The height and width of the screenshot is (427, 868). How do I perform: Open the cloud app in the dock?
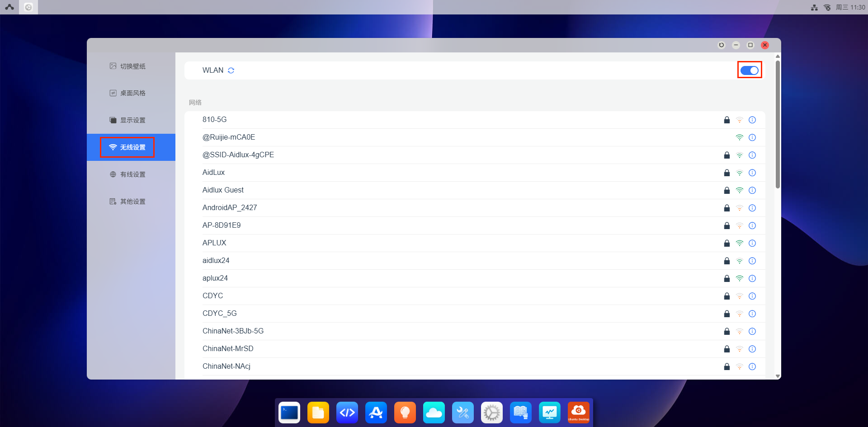point(434,412)
